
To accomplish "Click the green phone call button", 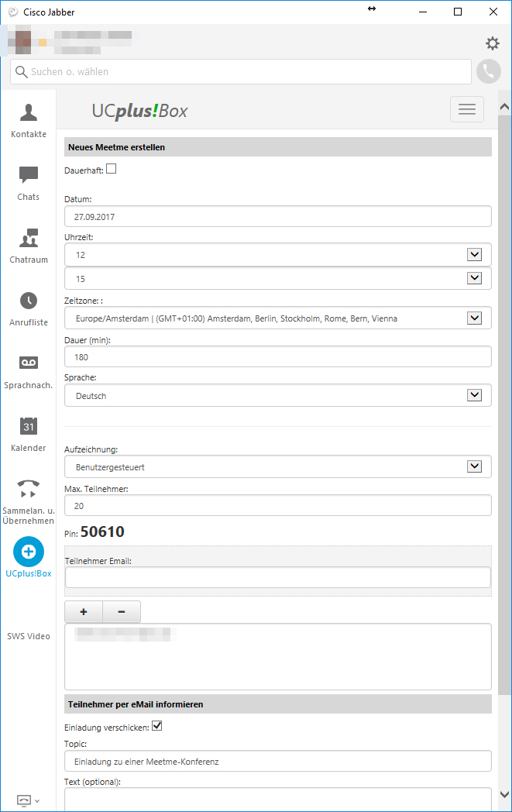I will click(489, 71).
